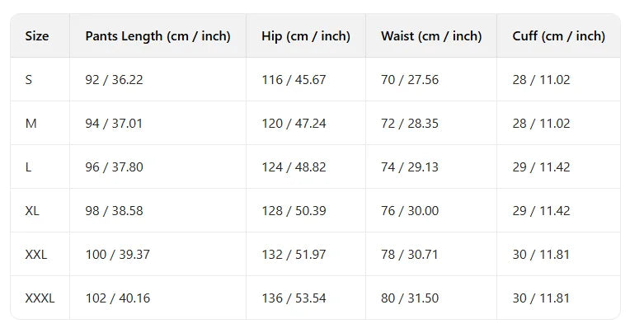Screen dimensions: 644x333
Task: Click the cuff value for size XXXL
Action: pos(541,298)
